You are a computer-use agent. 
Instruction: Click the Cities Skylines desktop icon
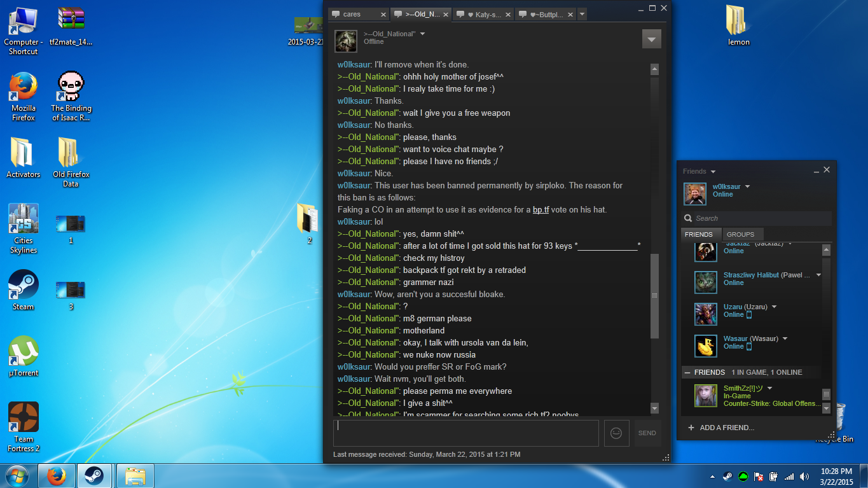click(x=24, y=220)
